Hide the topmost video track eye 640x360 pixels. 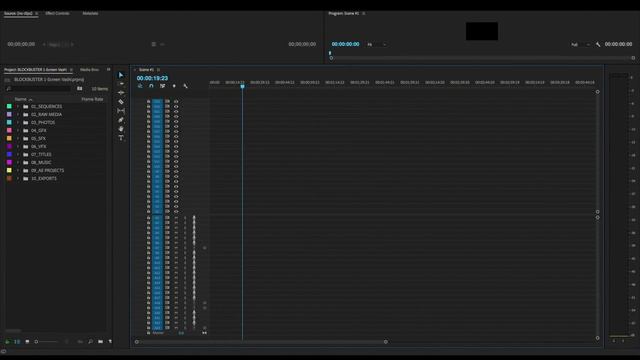pyautogui.click(x=176, y=101)
